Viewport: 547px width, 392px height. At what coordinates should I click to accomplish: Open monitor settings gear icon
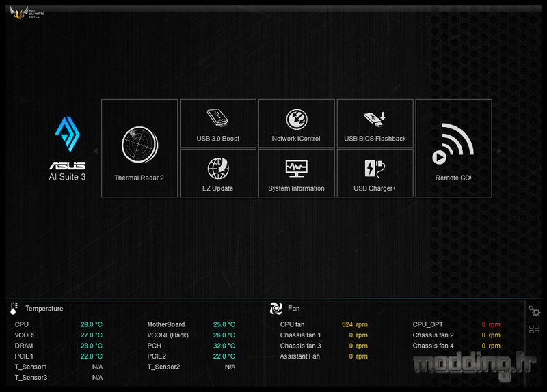point(534,311)
